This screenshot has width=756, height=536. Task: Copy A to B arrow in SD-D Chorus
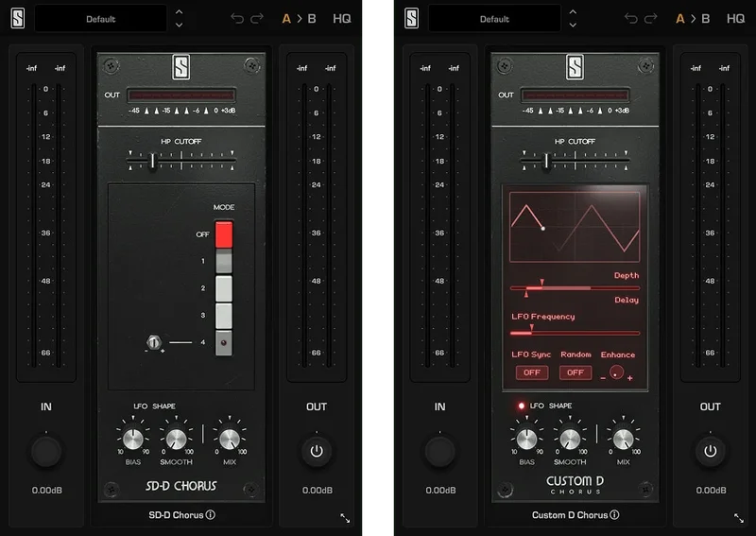[300, 19]
